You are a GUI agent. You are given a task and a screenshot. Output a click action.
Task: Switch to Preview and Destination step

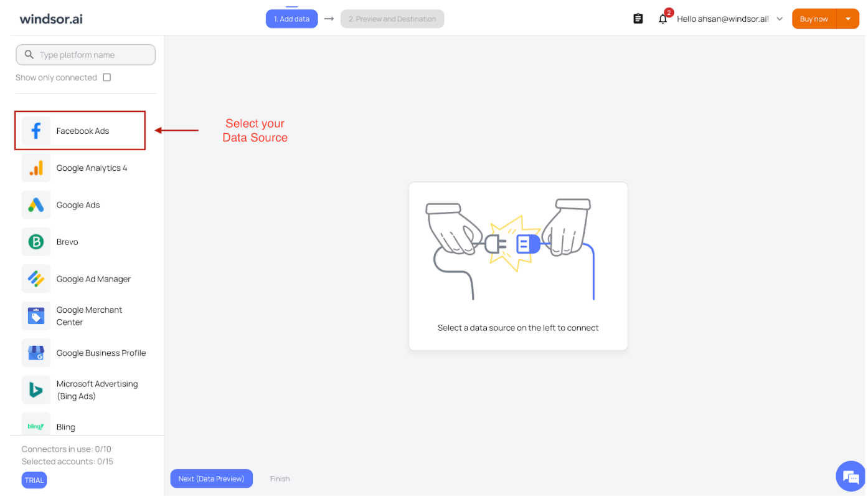(392, 19)
